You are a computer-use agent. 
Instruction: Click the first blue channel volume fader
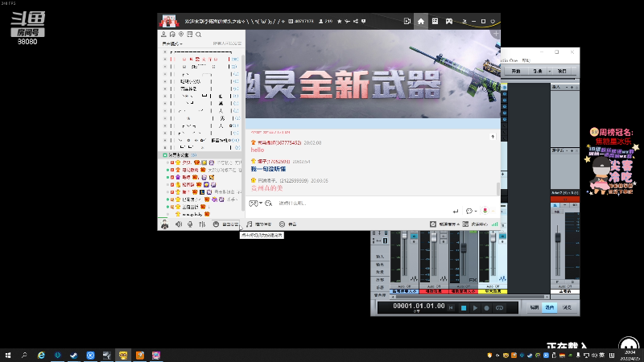coord(405,236)
